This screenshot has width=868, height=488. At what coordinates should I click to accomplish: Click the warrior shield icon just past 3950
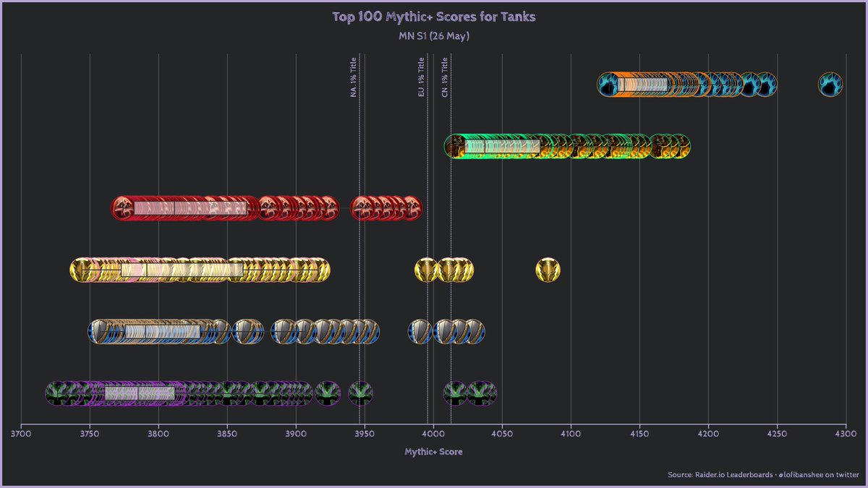pyautogui.click(x=368, y=331)
